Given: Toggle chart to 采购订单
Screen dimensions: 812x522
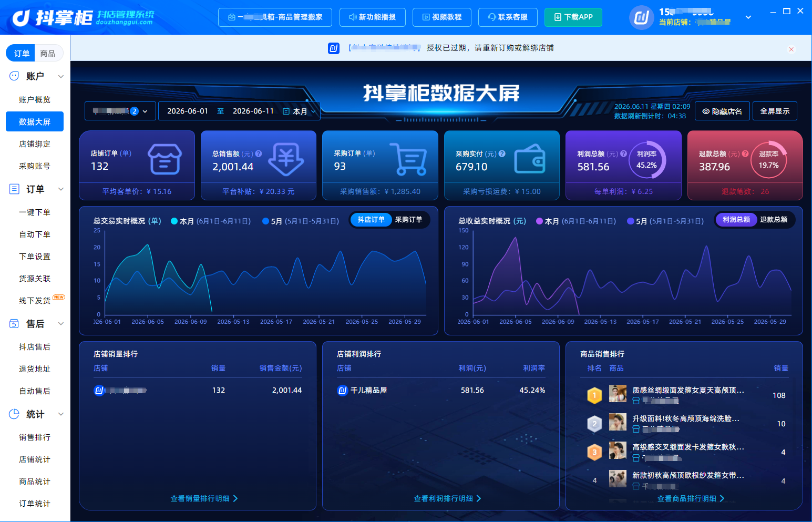Looking at the screenshot, I should (x=408, y=220).
